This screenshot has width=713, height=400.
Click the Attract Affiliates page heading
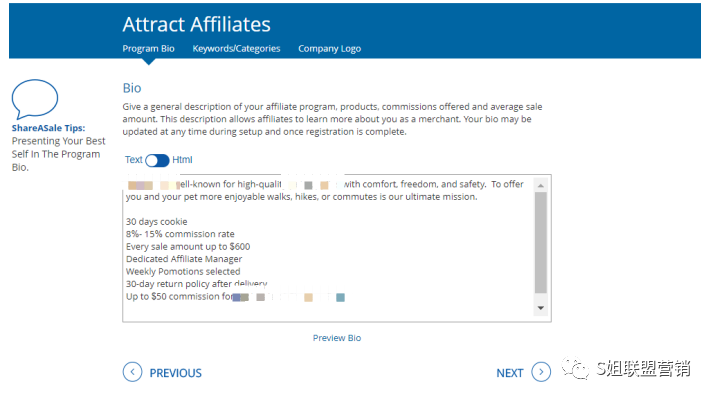tap(196, 24)
